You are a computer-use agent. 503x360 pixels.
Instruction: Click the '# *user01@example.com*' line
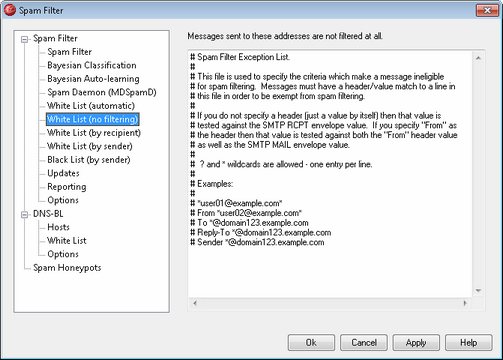point(236,203)
